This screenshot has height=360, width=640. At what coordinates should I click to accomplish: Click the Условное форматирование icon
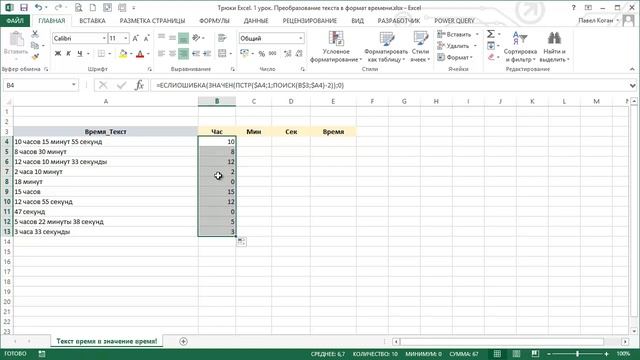tap(336, 38)
